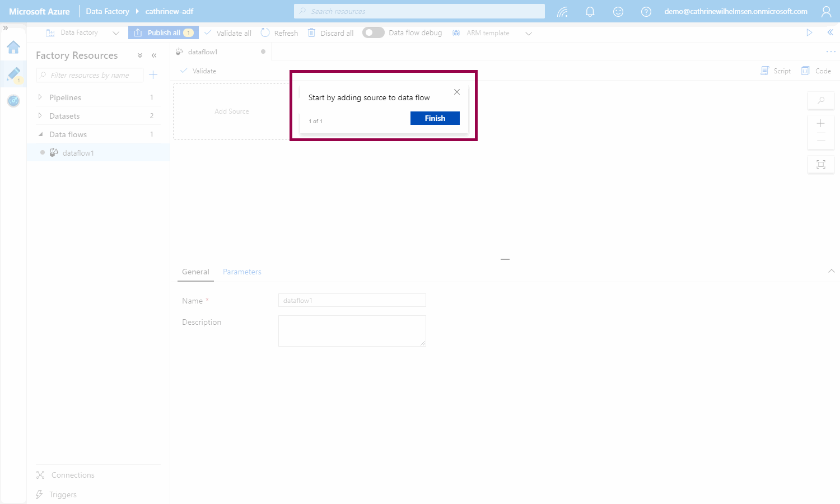The width and height of the screenshot is (840, 504).
Task: Click the Finish button in the tooltip
Action: tap(435, 118)
